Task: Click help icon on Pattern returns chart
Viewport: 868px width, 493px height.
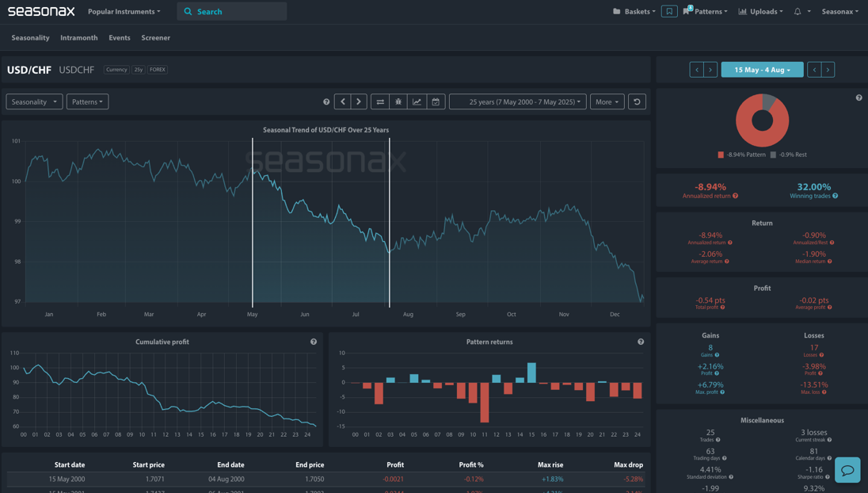Action: tap(641, 342)
